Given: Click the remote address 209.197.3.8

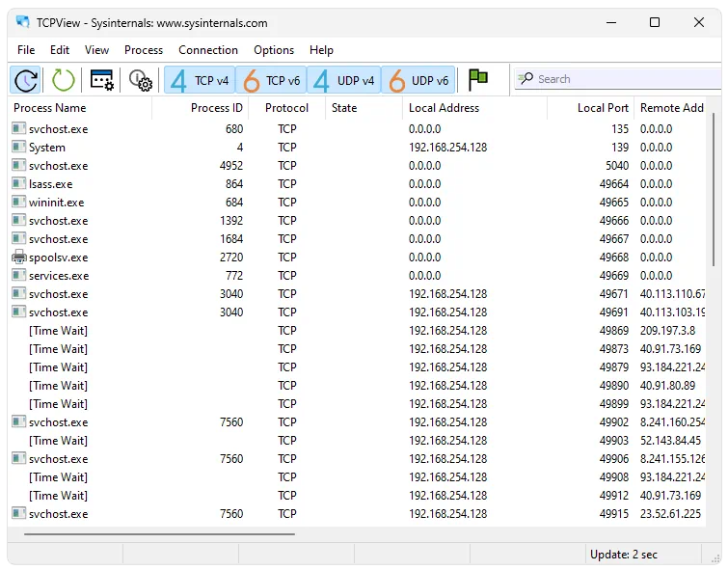Looking at the screenshot, I should (x=667, y=331).
